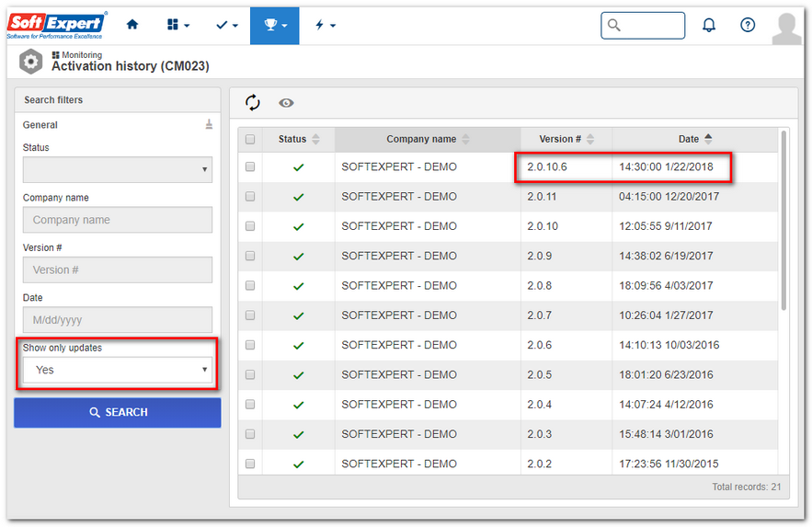Check the row for version 2.0.5
Viewport: 812px width, 527px height.
coord(250,374)
